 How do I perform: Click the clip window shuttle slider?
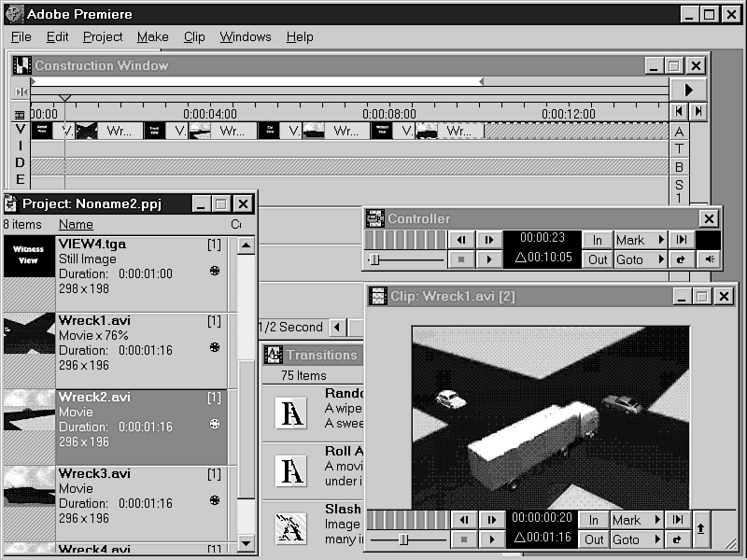coord(403,539)
